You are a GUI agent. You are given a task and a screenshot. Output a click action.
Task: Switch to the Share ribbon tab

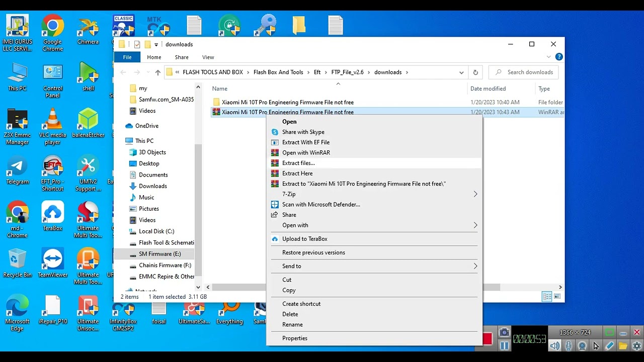click(x=182, y=57)
